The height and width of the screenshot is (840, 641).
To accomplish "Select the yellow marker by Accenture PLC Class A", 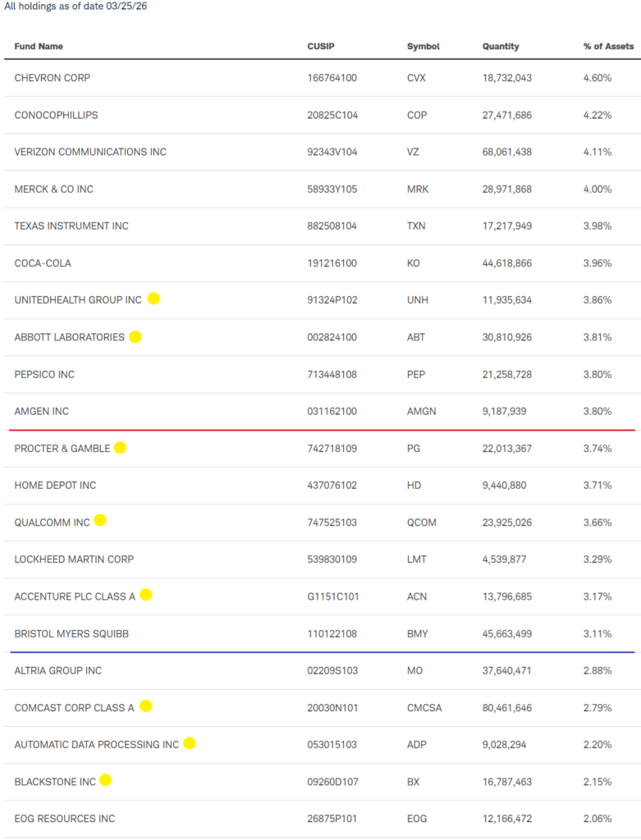I will [x=145, y=595].
